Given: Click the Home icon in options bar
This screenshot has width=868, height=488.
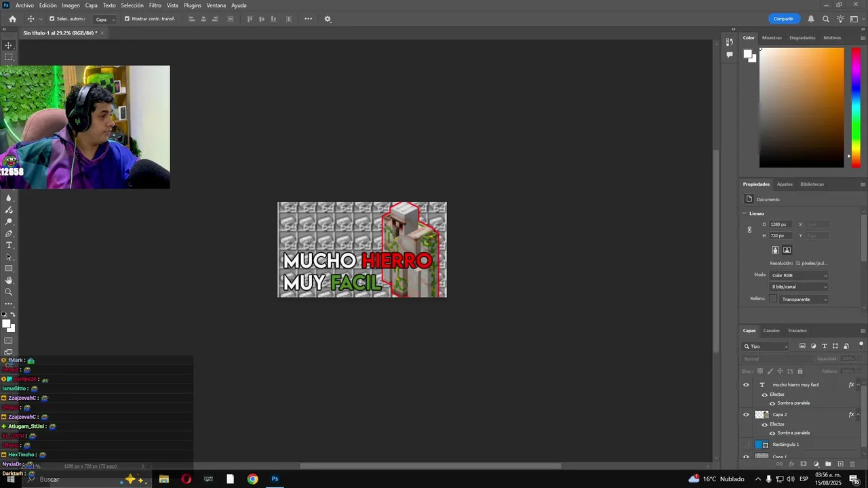Looking at the screenshot, I should coord(12,19).
